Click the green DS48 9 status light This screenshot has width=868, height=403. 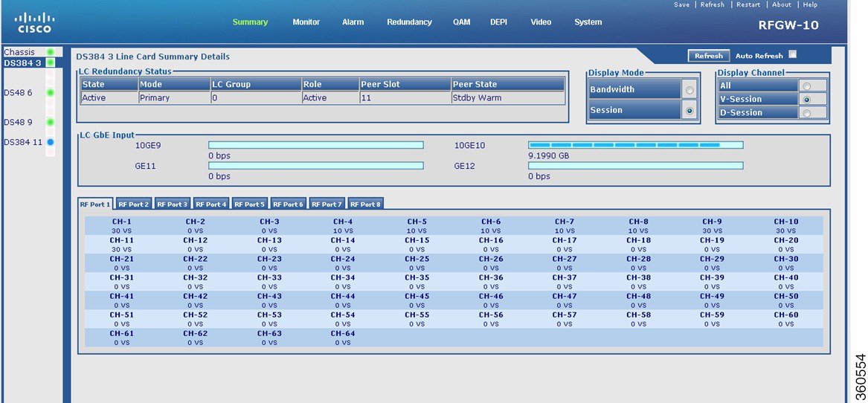pos(51,122)
